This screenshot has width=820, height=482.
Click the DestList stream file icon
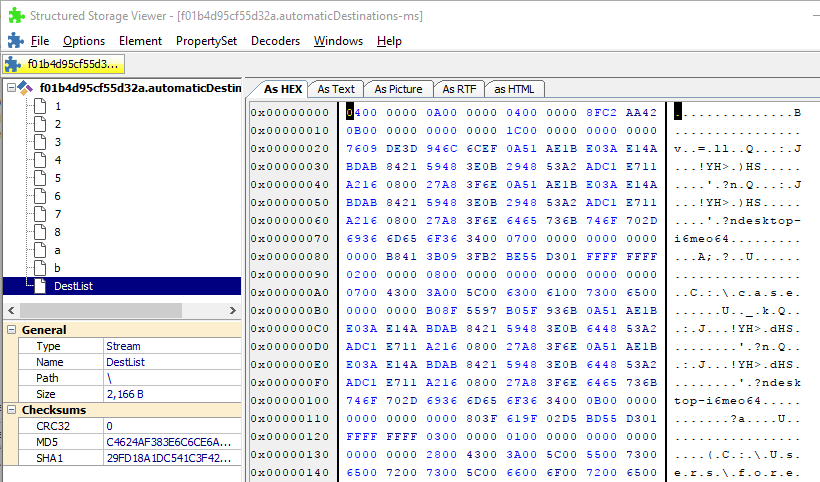[40, 286]
